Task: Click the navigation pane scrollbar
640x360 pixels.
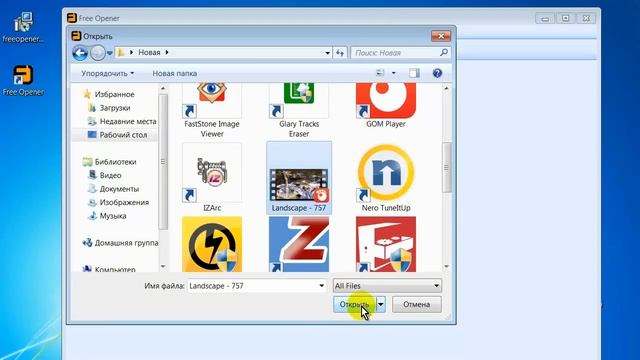Action: click(x=163, y=162)
